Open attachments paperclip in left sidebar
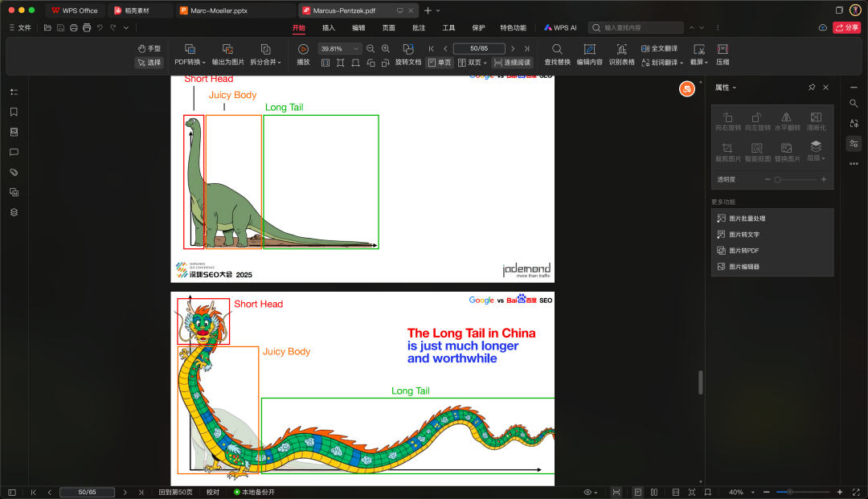The width and height of the screenshot is (868, 499). click(x=14, y=172)
